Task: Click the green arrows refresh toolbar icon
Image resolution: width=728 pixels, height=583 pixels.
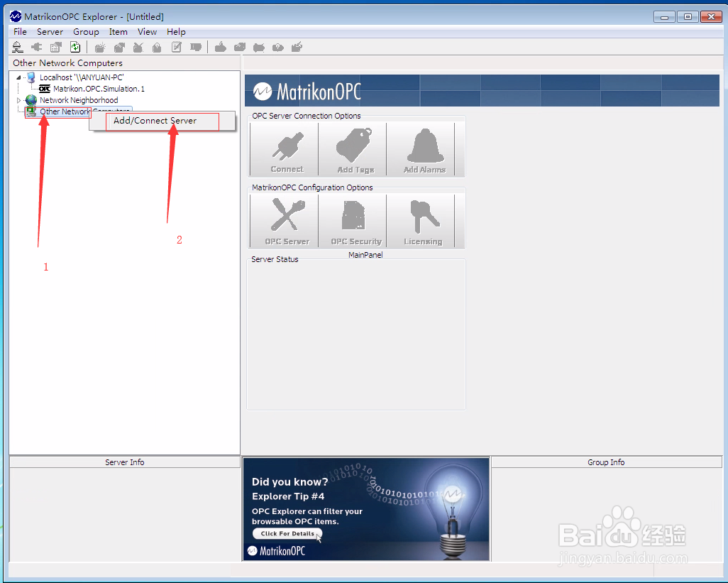Action: point(75,47)
